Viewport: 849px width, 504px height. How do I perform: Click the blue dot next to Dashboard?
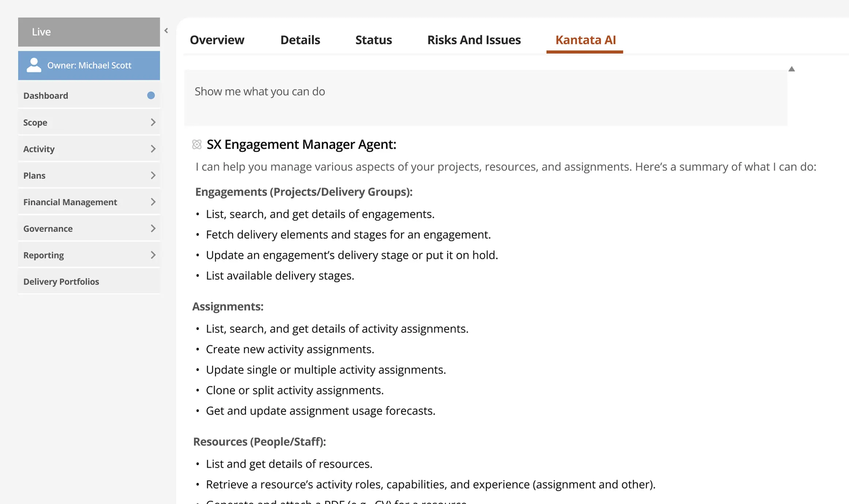pos(150,95)
